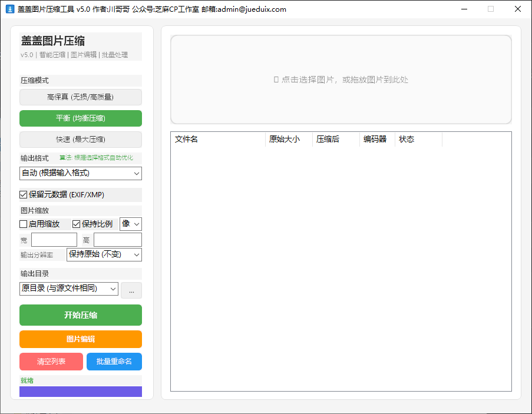The image size is (532, 414).
Task: Minimize the window
Action: 464,9
